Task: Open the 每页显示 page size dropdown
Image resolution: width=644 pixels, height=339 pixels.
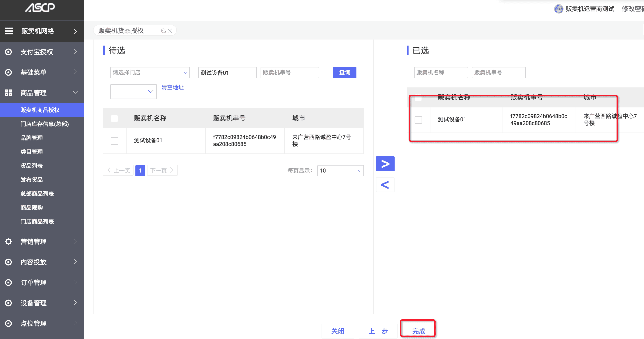Action: click(340, 171)
